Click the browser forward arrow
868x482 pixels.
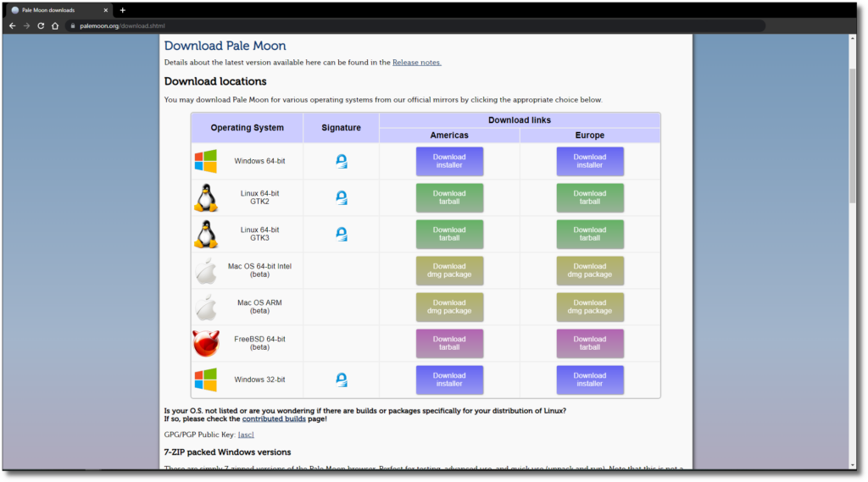tap(26, 26)
